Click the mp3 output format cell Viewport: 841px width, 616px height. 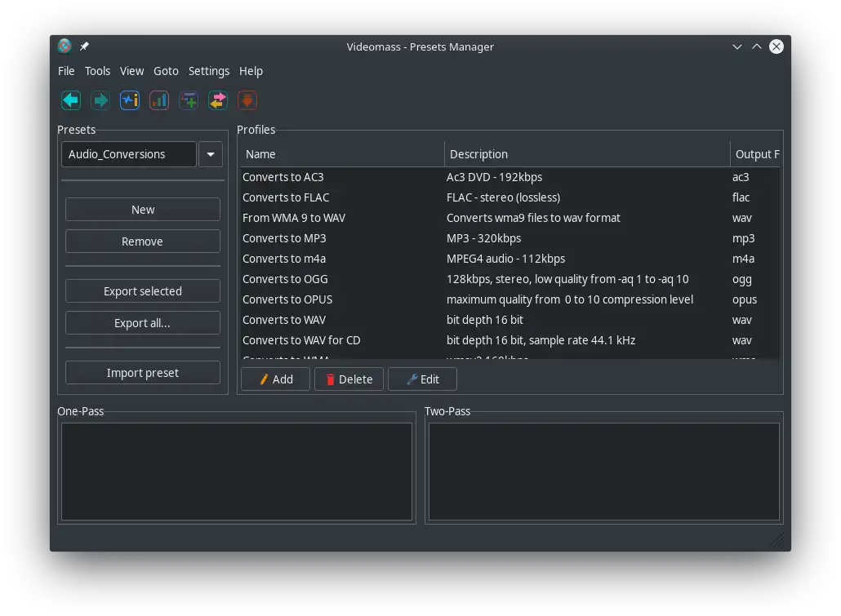743,238
